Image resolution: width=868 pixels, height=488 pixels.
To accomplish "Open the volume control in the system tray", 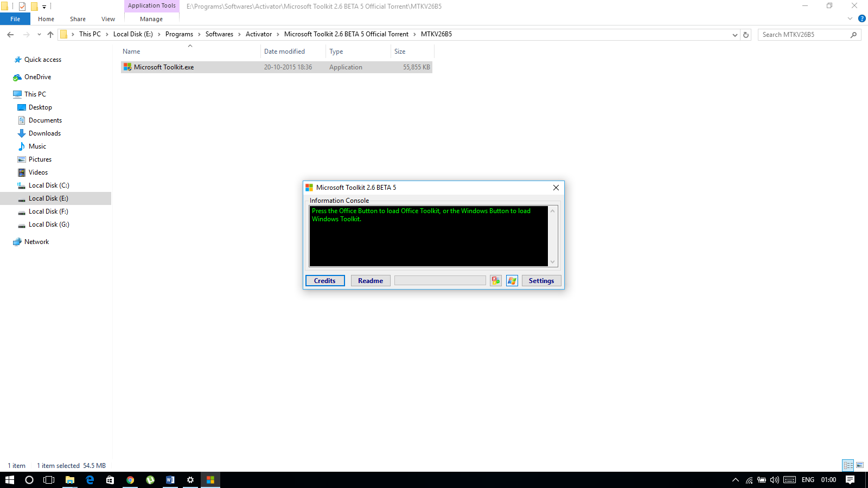I will (x=774, y=479).
